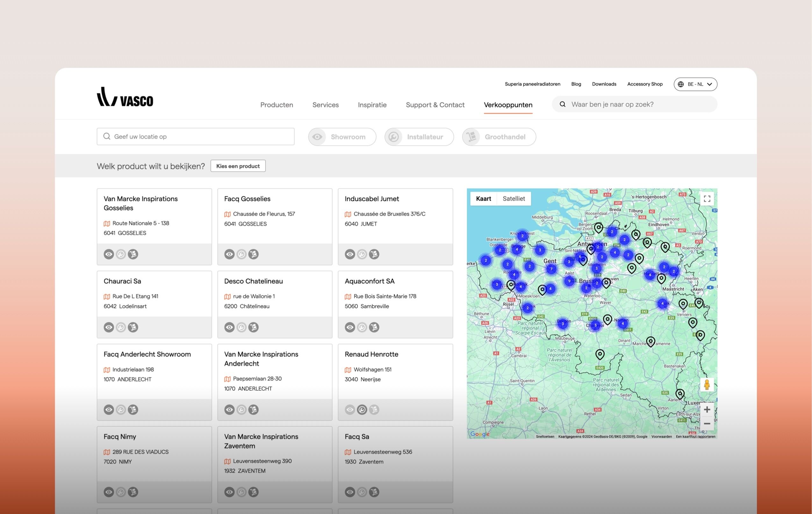Zoom in on the map

click(707, 410)
